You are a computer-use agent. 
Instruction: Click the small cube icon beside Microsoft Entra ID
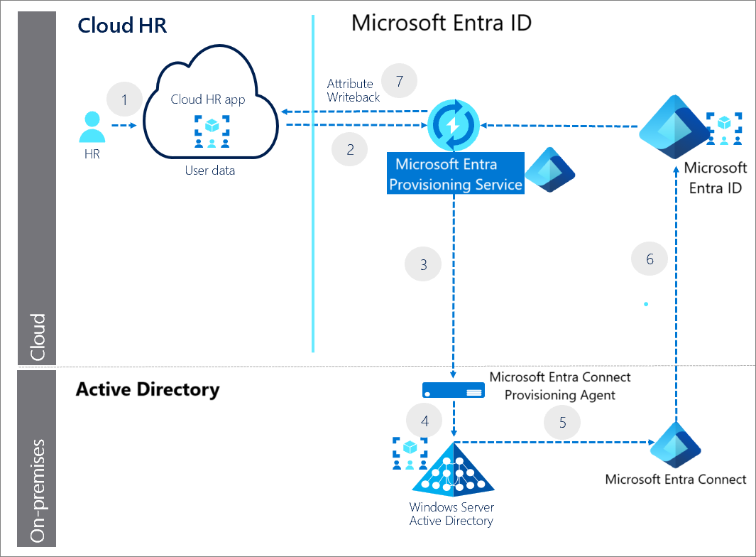(725, 124)
